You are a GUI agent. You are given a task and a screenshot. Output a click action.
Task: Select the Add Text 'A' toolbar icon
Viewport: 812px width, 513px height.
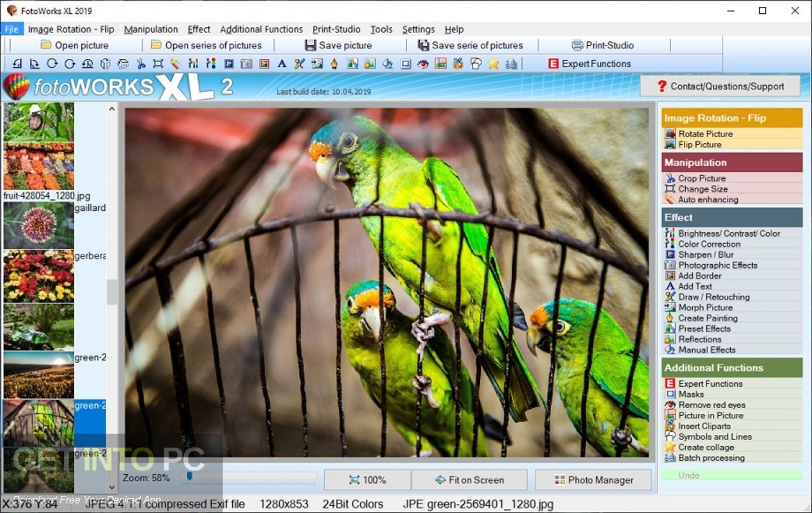click(x=282, y=63)
